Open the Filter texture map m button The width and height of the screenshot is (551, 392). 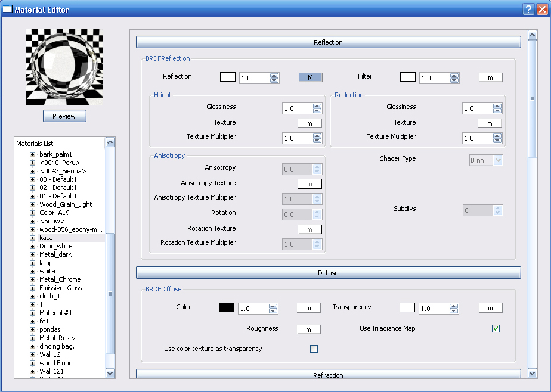[x=490, y=77]
